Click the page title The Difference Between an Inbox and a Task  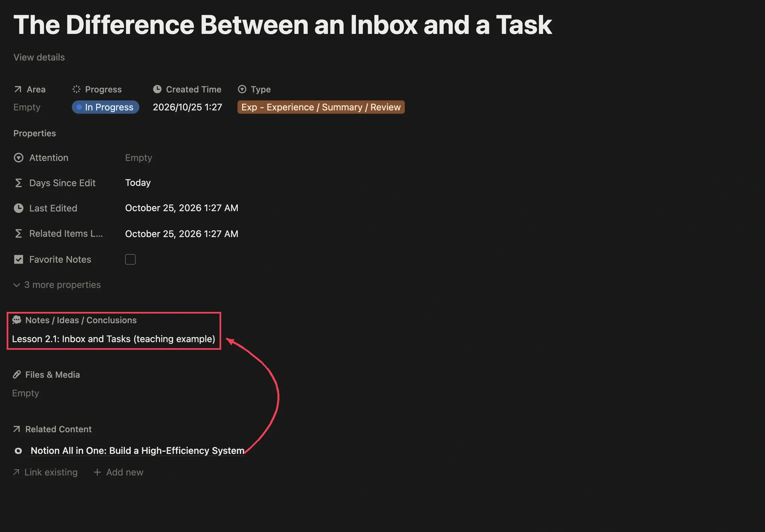click(x=282, y=25)
